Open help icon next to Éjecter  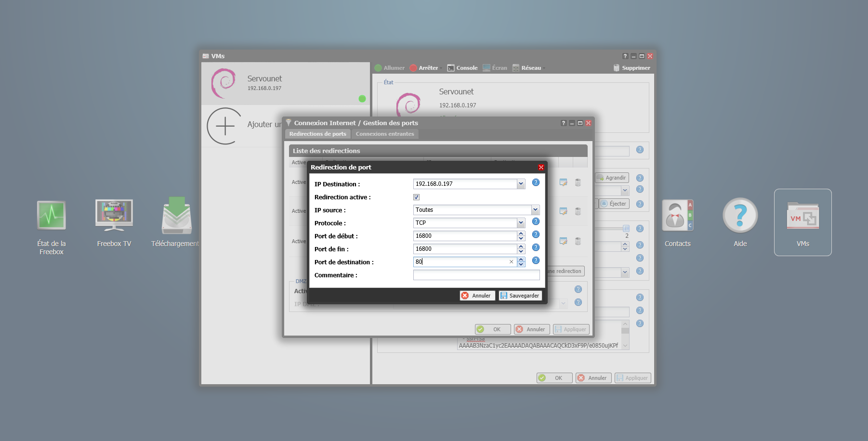tap(640, 204)
